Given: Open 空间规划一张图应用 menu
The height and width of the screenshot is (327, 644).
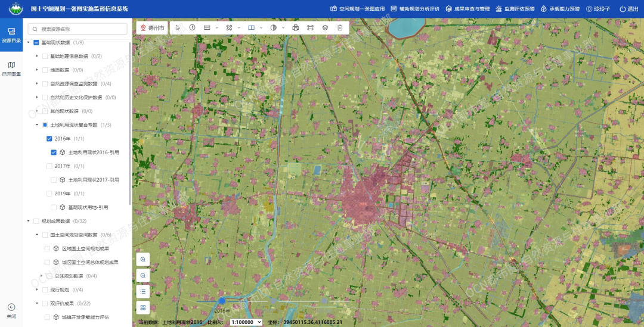Looking at the screenshot, I should (x=357, y=8).
